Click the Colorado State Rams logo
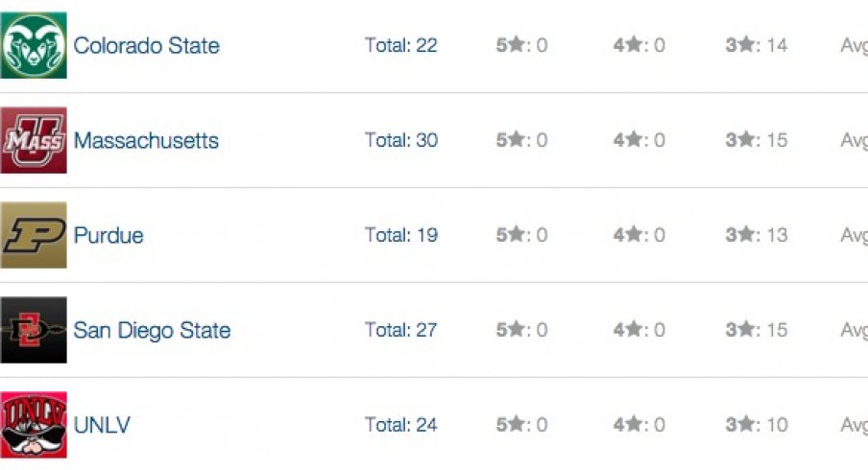This screenshot has width=868, height=470. (34, 45)
